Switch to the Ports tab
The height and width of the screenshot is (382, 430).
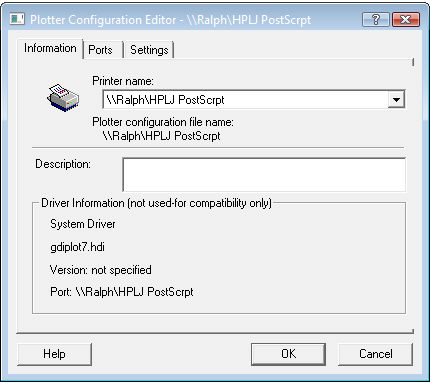100,50
